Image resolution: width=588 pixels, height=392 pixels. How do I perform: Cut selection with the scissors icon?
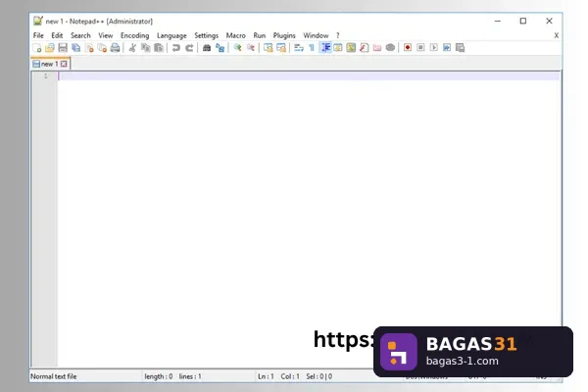(132, 48)
